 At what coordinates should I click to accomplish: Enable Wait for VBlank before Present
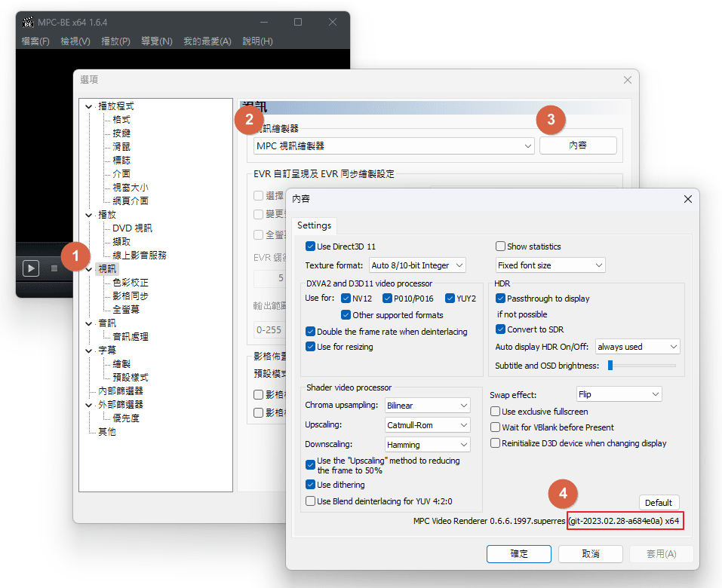(496, 427)
